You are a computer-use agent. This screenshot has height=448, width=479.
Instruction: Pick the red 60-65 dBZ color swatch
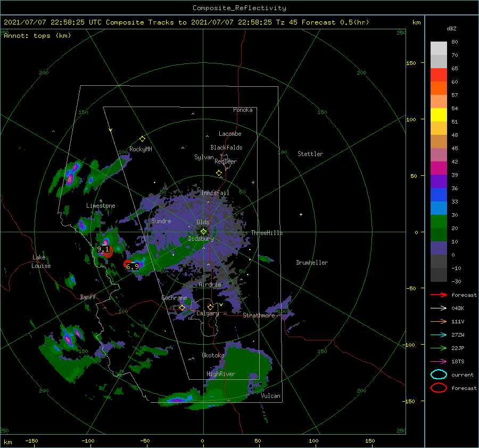439,75
